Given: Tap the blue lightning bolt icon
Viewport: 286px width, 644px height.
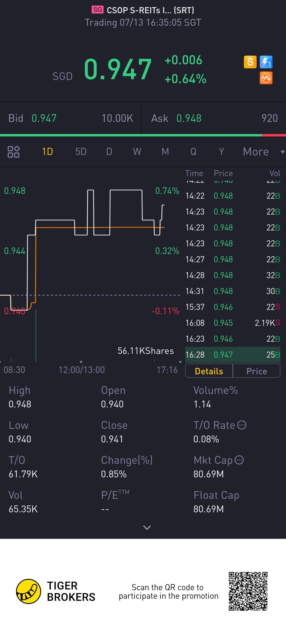Looking at the screenshot, I should pos(266,62).
